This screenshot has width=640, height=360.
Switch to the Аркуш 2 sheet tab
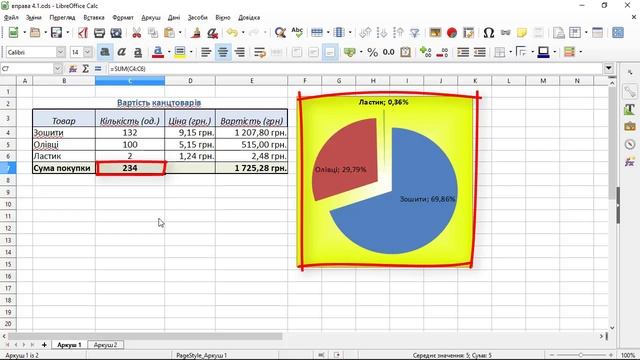(x=105, y=345)
